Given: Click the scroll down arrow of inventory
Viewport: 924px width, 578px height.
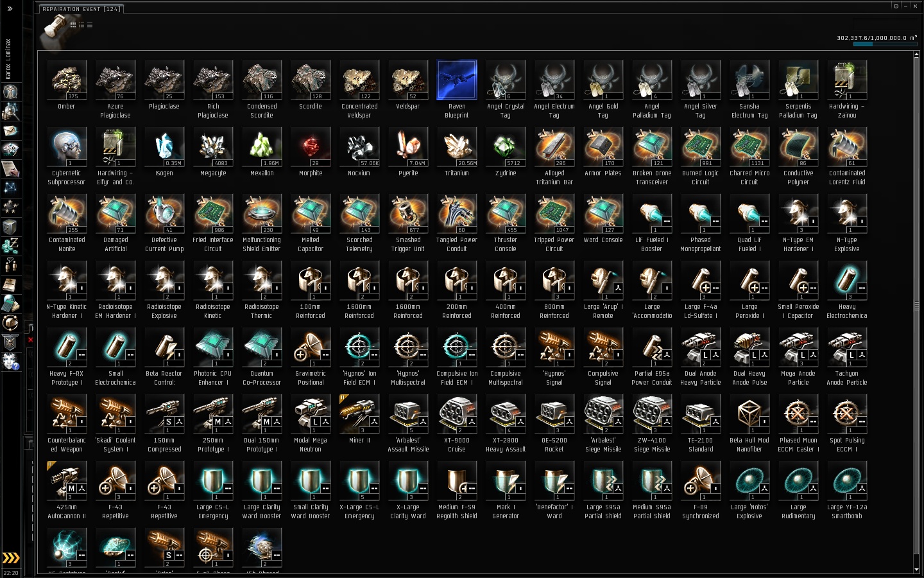Looking at the screenshot, I should (916, 570).
